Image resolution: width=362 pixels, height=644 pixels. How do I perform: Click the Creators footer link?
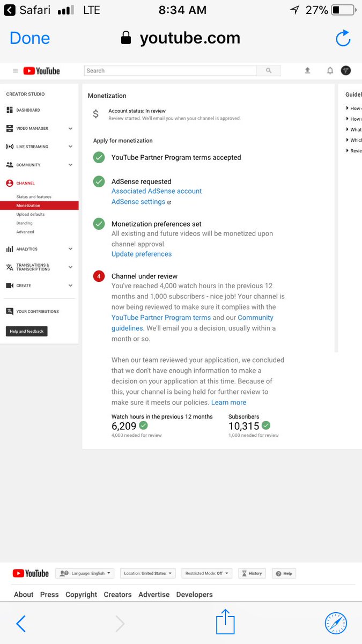118,595
